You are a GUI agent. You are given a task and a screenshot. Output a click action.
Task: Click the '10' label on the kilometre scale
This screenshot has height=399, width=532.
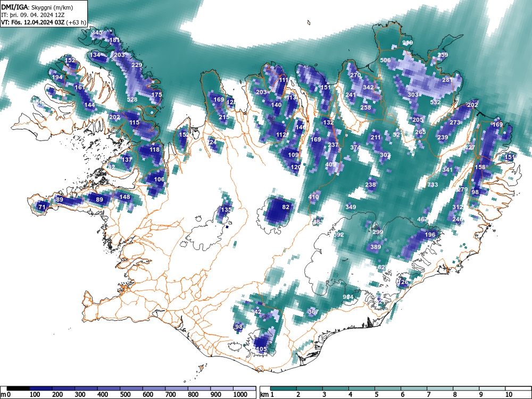pyautogui.click(x=508, y=394)
